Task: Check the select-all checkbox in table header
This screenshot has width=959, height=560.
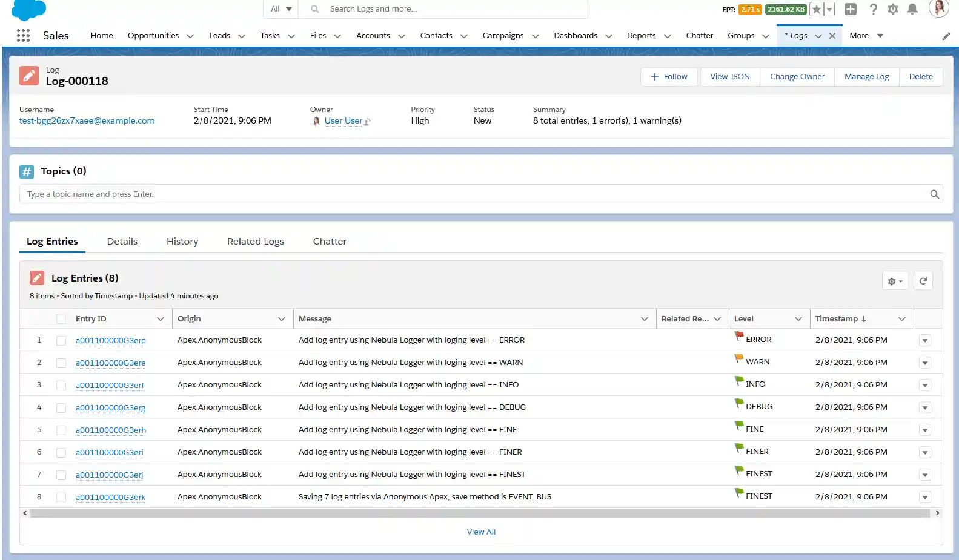Action: pos(61,319)
